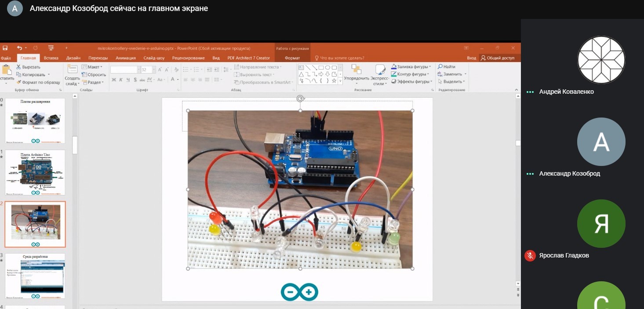Apply a bulleted list

click(x=186, y=70)
